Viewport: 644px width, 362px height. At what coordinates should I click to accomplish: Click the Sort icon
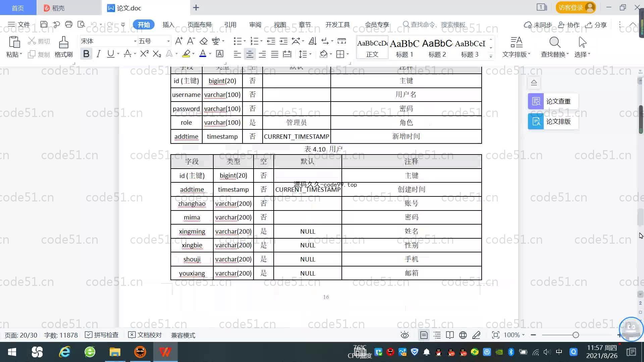click(313, 41)
